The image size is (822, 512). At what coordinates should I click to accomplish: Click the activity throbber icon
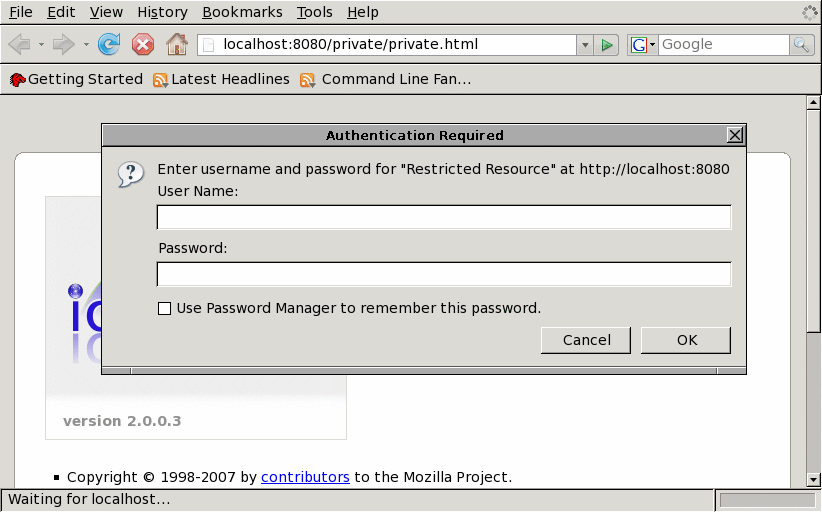tap(810, 12)
